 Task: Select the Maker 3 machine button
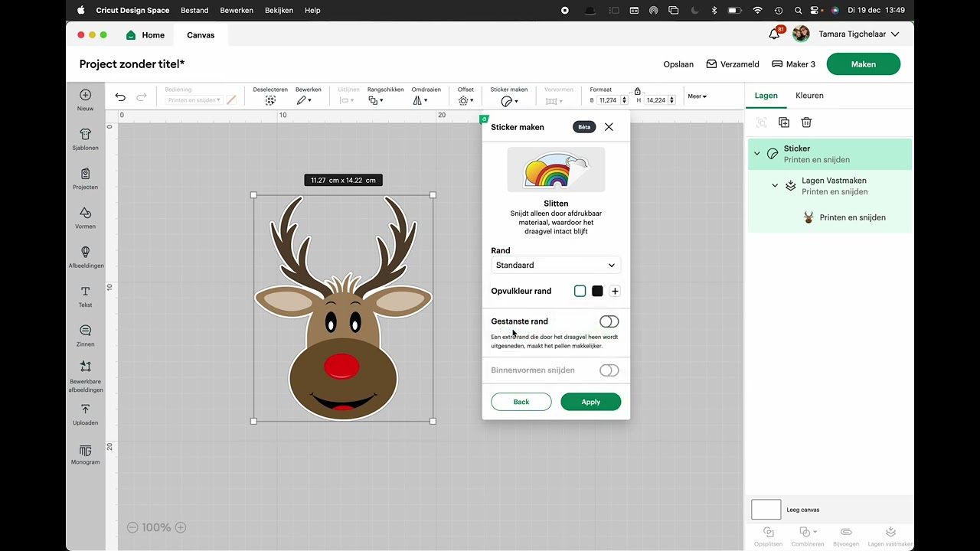(793, 64)
